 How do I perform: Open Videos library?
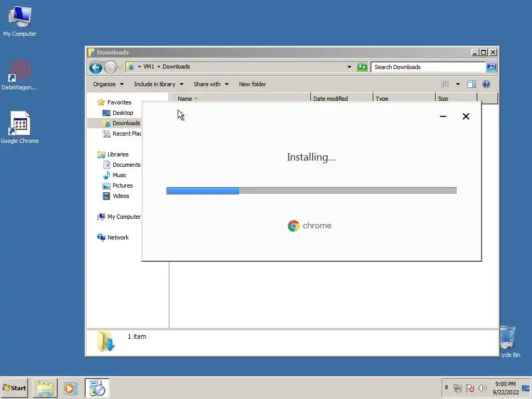[116, 196]
